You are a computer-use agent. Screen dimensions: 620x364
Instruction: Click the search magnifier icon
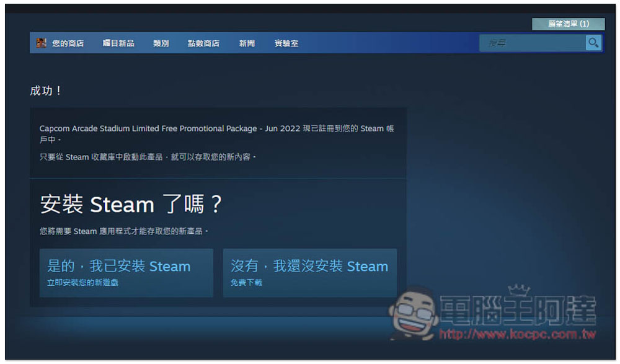[593, 43]
